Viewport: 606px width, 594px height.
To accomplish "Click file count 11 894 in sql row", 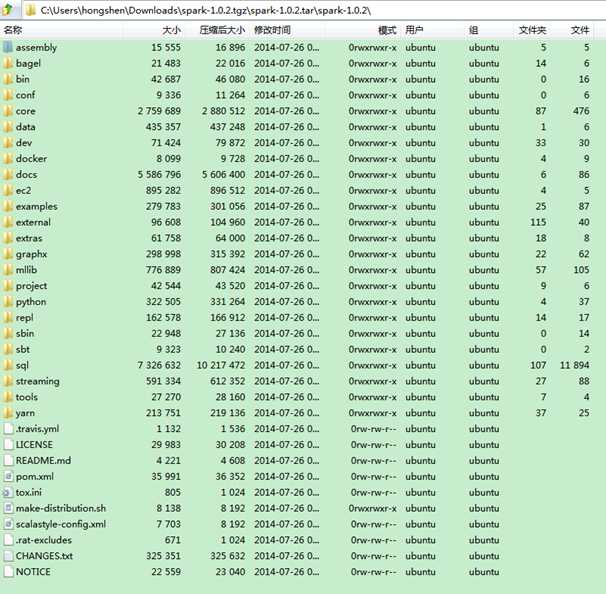I will coord(575,365).
